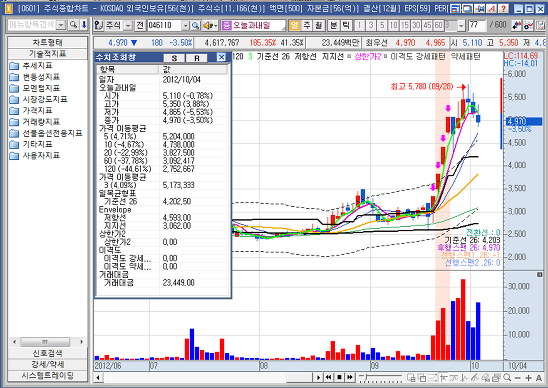
Task: Click the chart zoom slider track
Action: (x=381, y=377)
